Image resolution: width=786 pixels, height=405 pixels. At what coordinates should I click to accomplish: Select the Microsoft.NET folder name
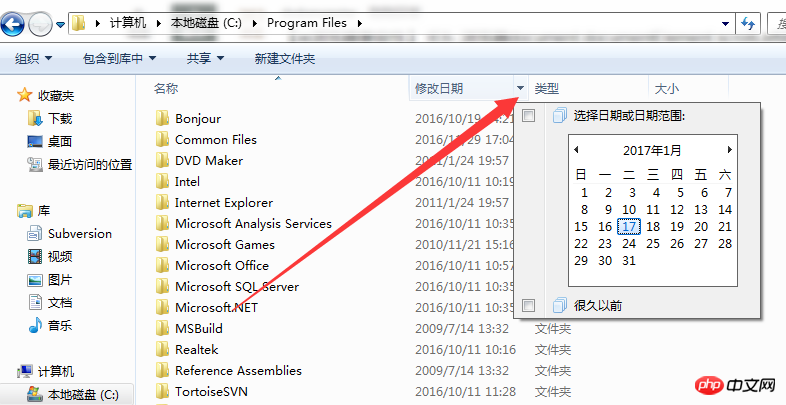(x=216, y=308)
